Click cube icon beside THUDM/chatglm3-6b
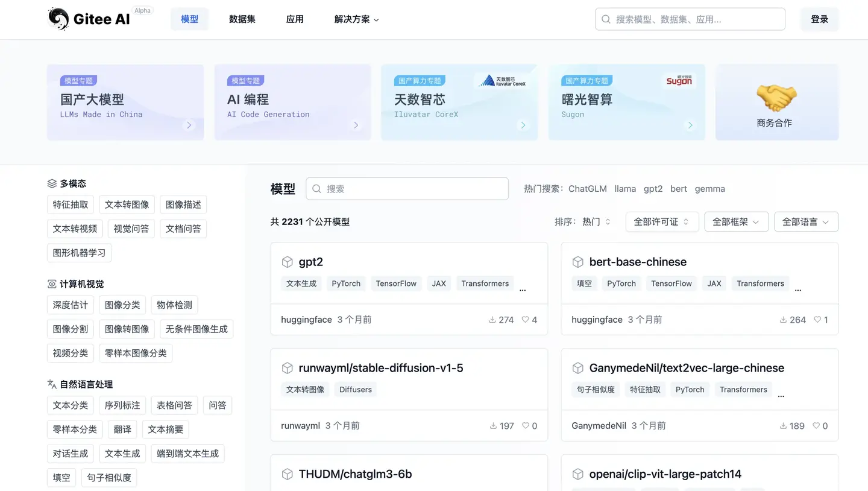Screen dimensions: 868x491 [x=288, y=474]
